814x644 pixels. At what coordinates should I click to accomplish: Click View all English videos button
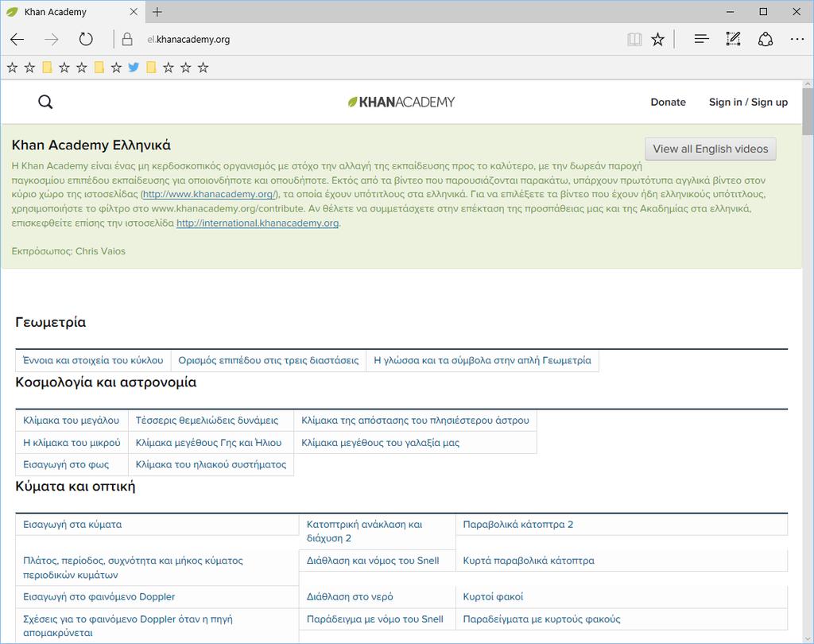click(x=710, y=149)
